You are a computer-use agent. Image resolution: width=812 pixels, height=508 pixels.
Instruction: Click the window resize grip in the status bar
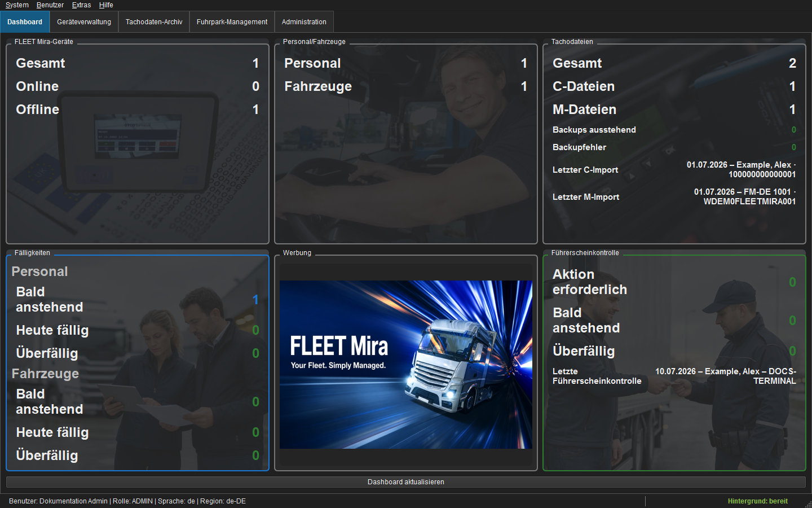[x=807, y=503]
